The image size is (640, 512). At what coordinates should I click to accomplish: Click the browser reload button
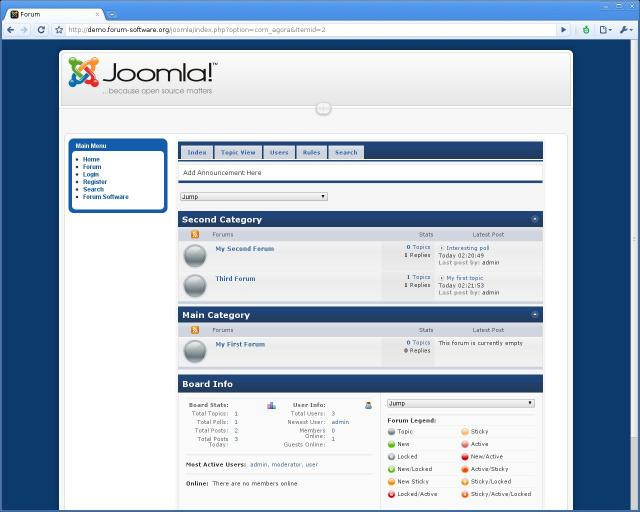tap(41, 30)
